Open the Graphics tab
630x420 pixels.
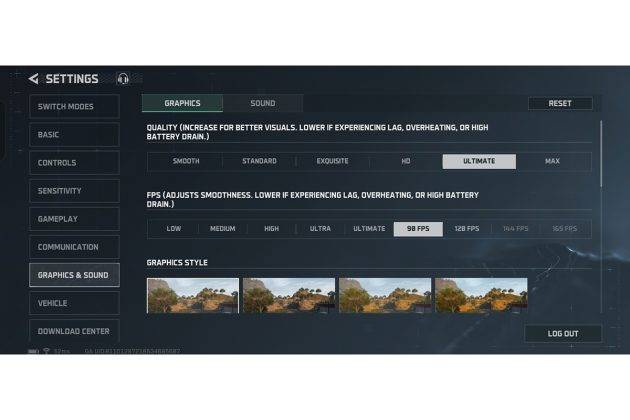(x=182, y=103)
